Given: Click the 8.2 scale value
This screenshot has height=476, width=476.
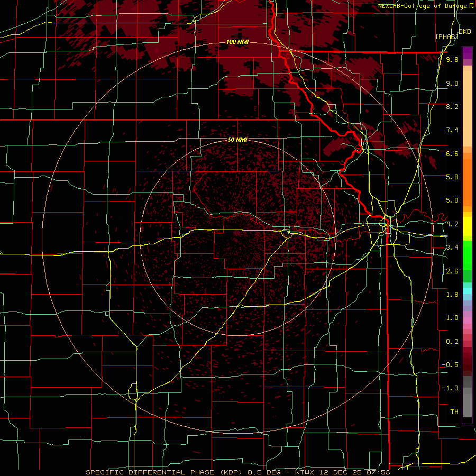Looking at the screenshot, I should (452, 106).
